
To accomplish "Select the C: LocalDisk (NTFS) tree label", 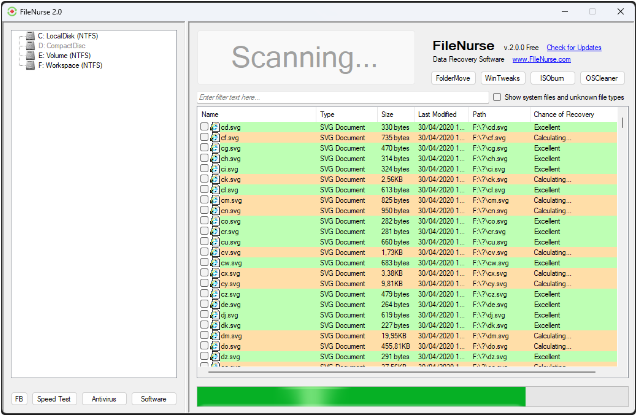I will [x=68, y=36].
